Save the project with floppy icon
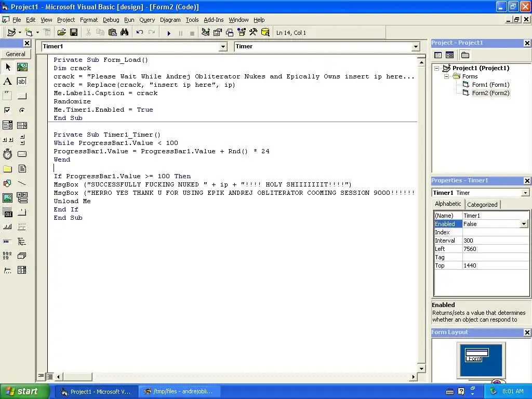This screenshot has width=532, height=399. [x=74, y=33]
